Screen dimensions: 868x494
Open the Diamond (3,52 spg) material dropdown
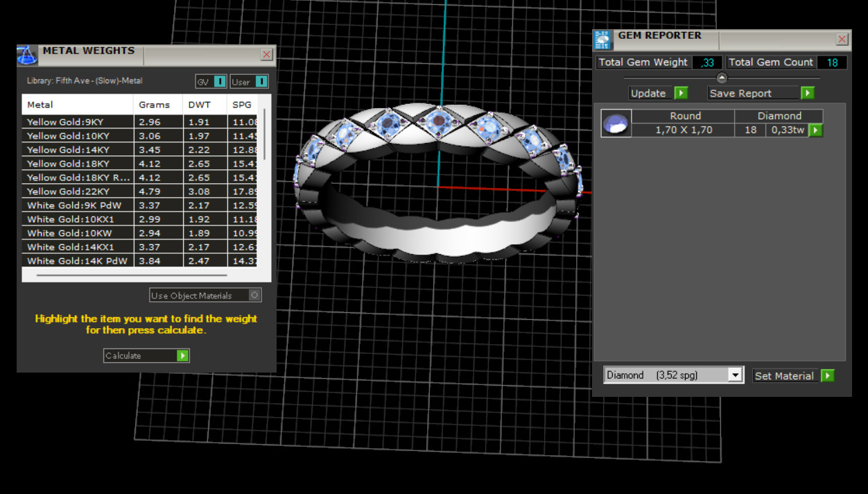pyautogui.click(x=735, y=375)
